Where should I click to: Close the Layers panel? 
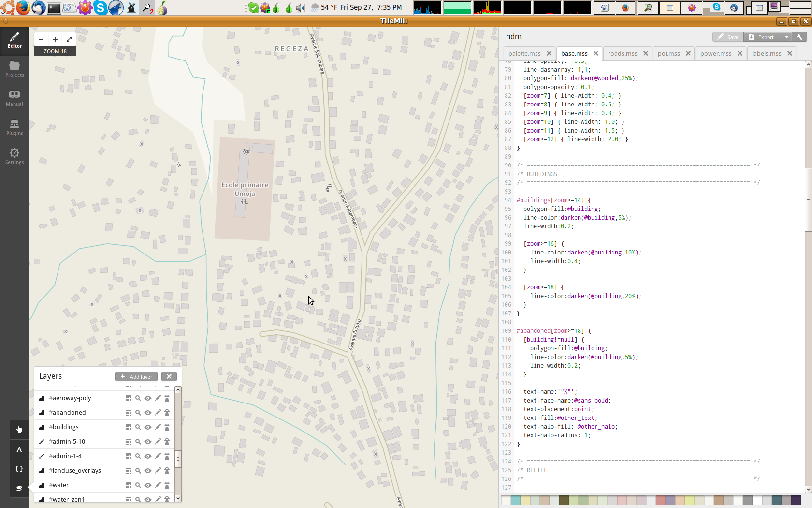coord(169,376)
